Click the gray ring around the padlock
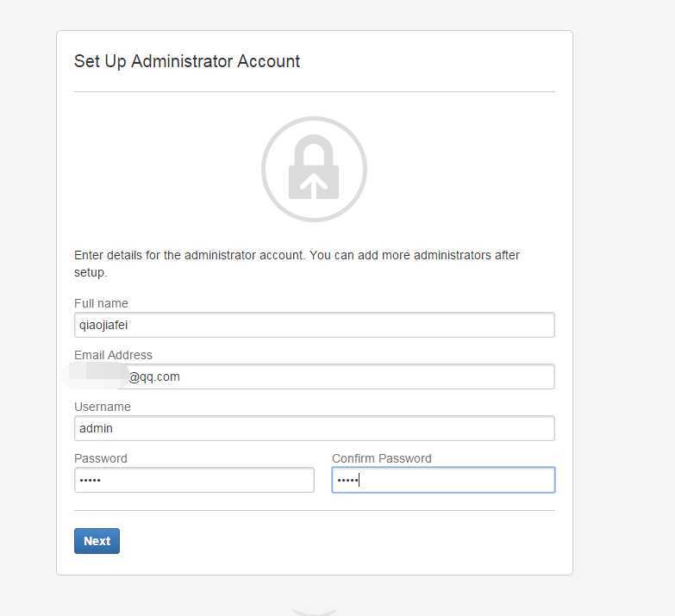Viewport: 675px width, 616px height. point(314,119)
